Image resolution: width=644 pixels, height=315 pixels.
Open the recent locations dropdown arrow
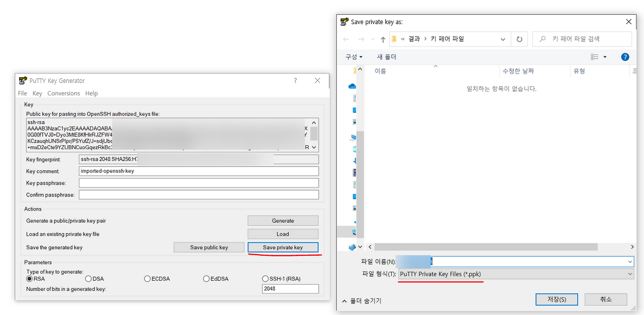click(373, 39)
